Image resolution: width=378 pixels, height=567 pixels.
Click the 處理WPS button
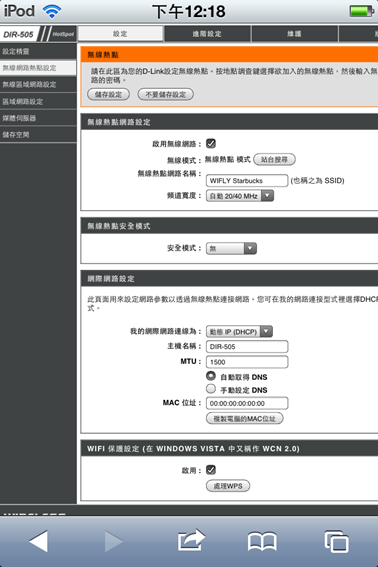click(x=228, y=486)
